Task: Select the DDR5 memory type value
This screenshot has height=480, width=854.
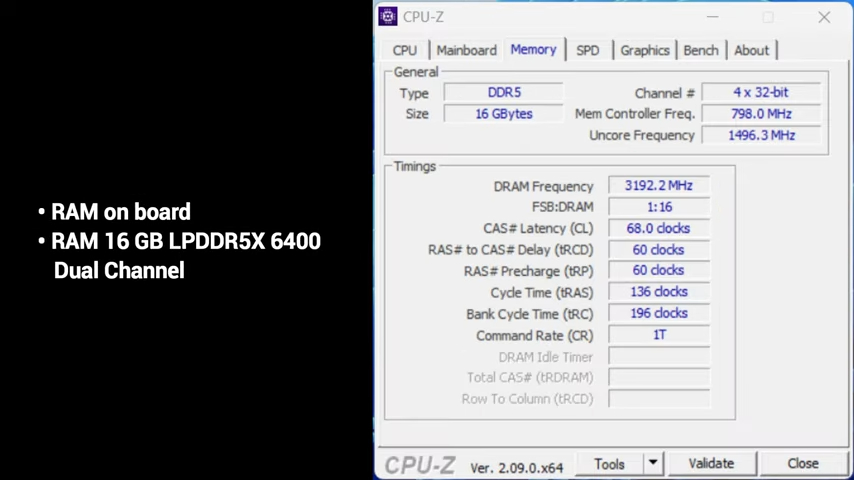Action: tap(504, 93)
